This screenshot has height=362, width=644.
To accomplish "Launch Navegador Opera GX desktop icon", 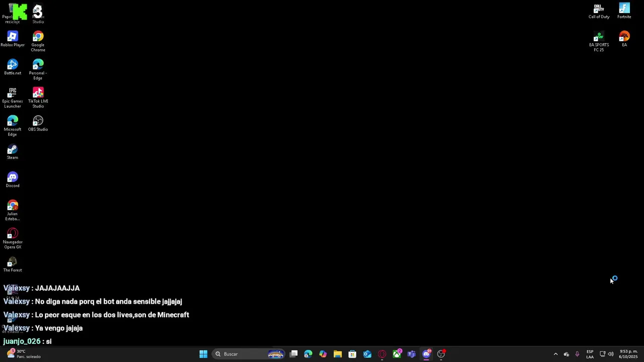I will 13,239.
